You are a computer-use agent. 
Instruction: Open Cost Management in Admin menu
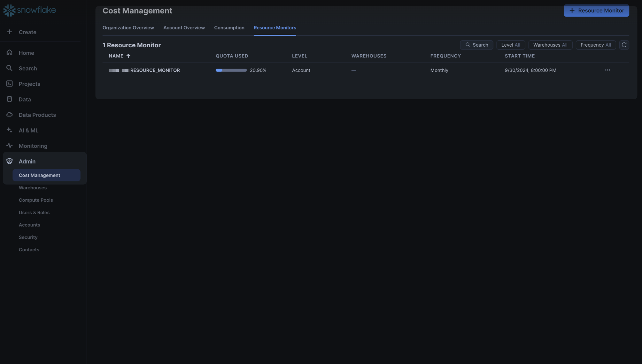click(46, 175)
